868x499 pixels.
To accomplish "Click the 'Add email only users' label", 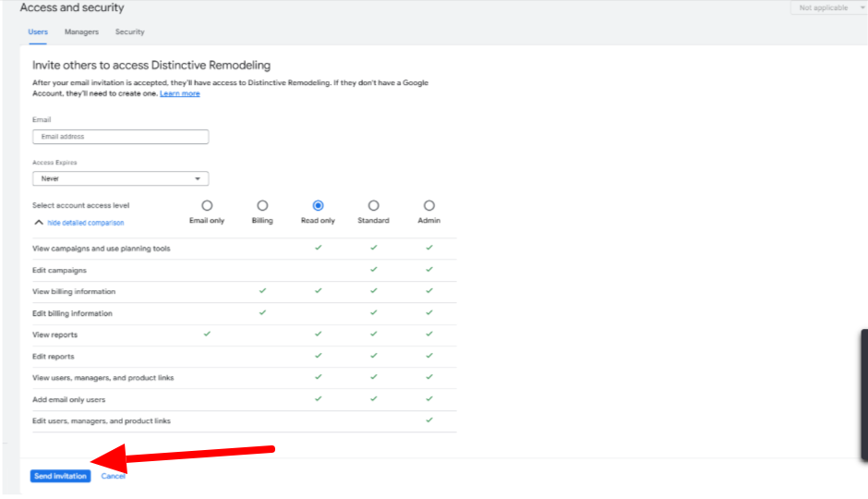I will [68, 400].
